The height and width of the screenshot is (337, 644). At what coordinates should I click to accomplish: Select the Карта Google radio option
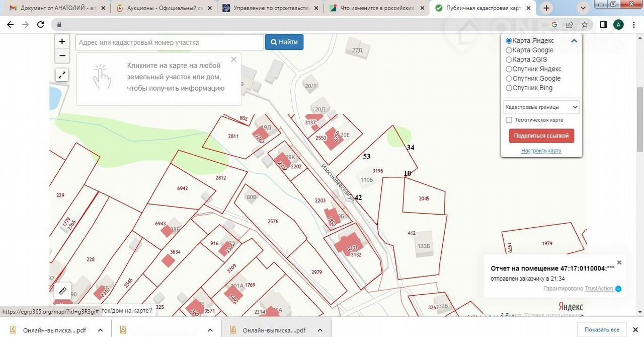click(509, 50)
